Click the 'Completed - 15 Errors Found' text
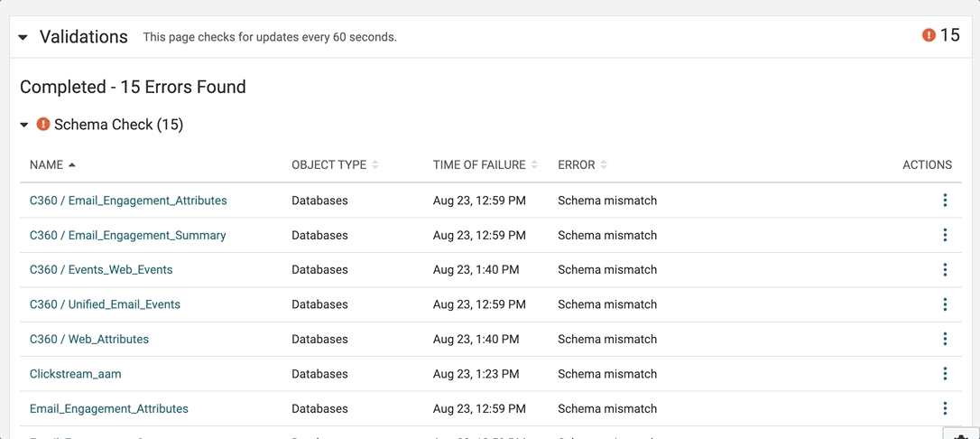This screenshot has width=980, height=439. click(134, 87)
